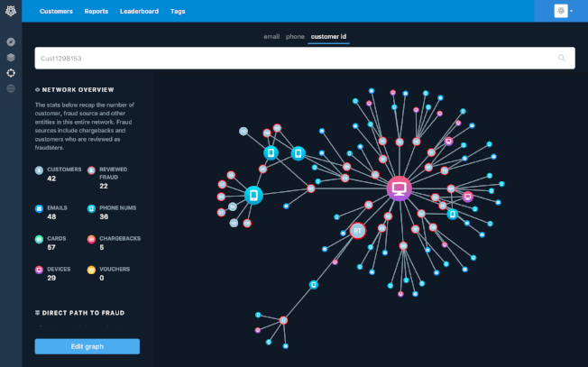The image size is (588, 367).
Task: Open the Customers menu
Action: pos(57,11)
